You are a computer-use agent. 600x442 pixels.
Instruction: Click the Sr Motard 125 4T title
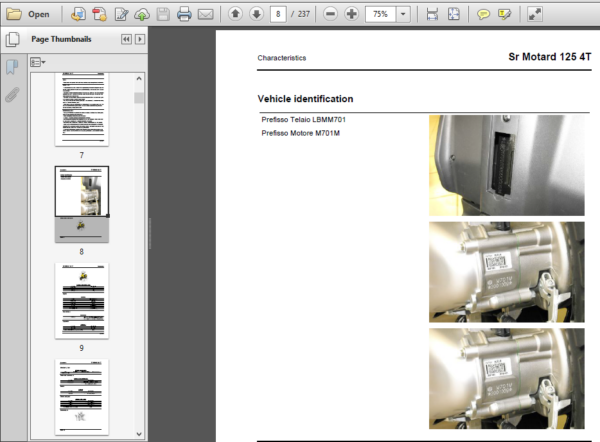point(549,57)
